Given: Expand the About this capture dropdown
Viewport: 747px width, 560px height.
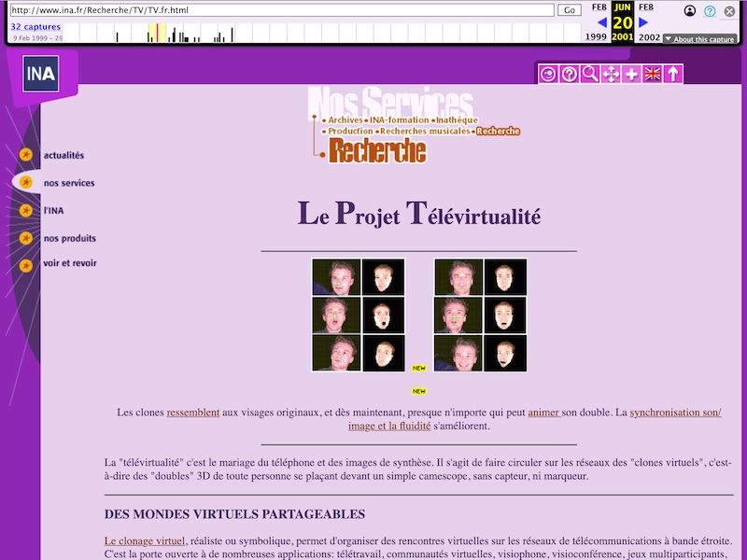Looking at the screenshot, I should pos(699,39).
